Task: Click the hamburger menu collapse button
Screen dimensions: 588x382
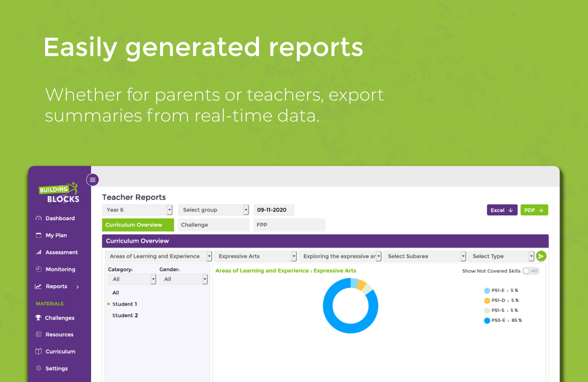Action: click(x=93, y=179)
